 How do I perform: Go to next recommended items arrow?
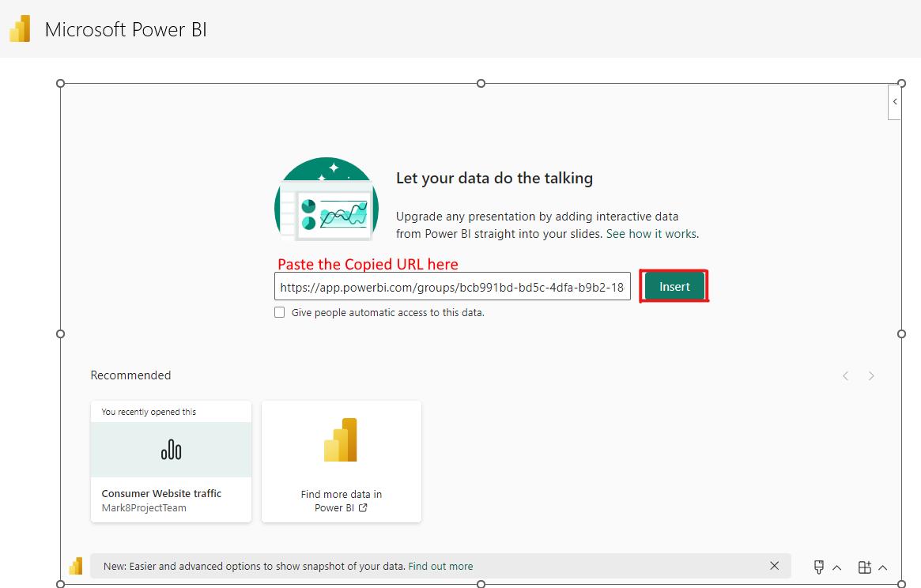click(871, 376)
